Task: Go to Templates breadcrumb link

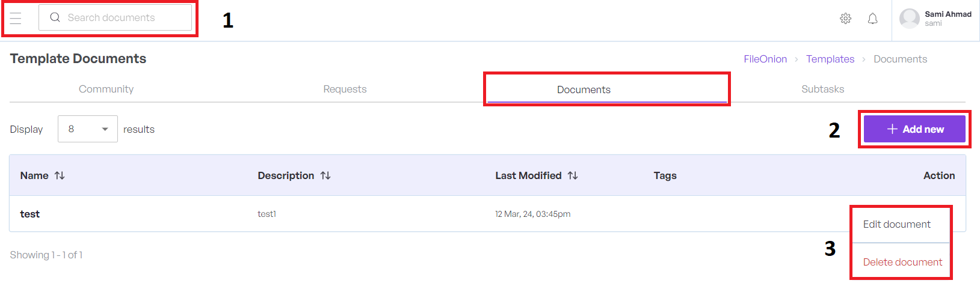Action: (x=830, y=59)
